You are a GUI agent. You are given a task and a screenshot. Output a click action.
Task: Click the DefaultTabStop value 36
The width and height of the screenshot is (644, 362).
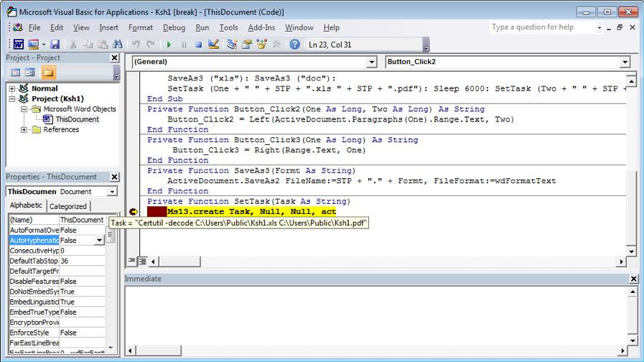[x=82, y=261]
